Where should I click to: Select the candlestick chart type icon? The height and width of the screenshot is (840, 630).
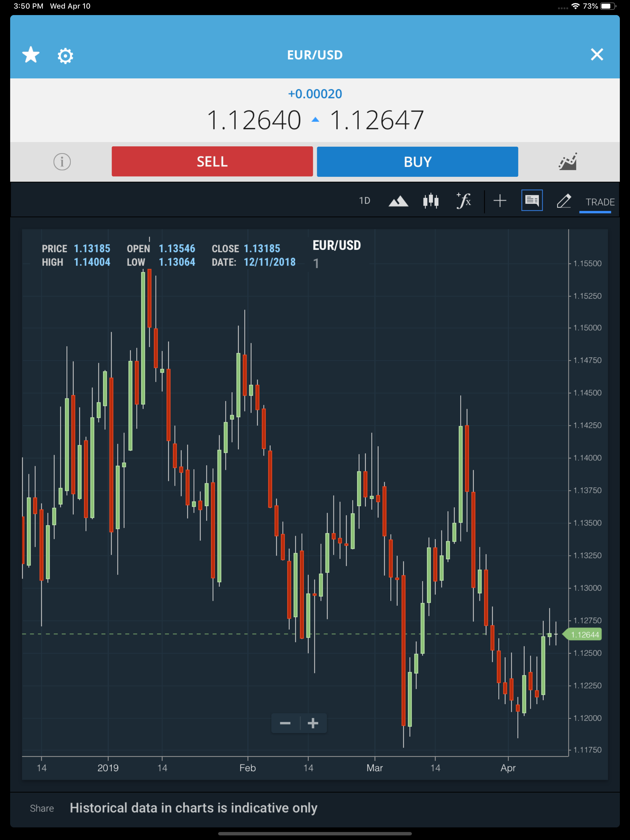click(x=431, y=200)
